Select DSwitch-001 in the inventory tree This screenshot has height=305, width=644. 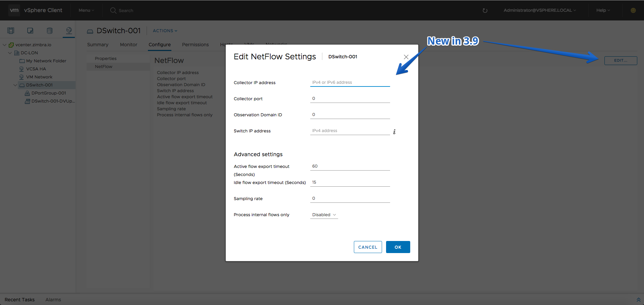tap(39, 85)
